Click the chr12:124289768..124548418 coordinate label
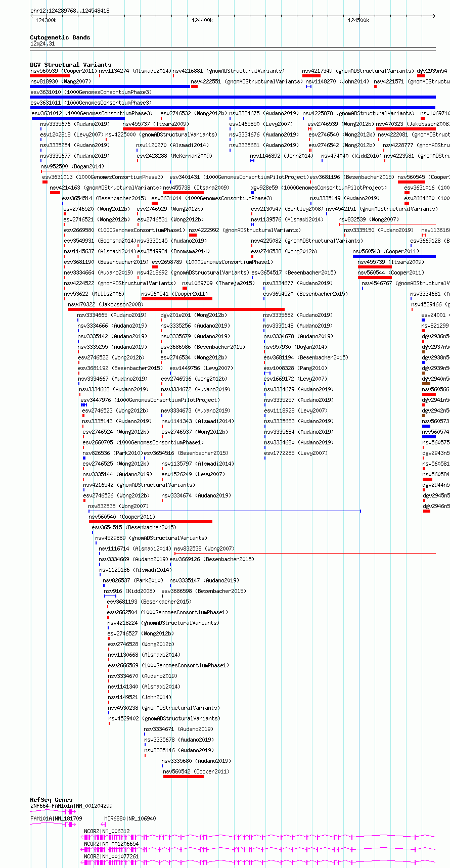The image size is (450, 868). (x=70, y=11)
